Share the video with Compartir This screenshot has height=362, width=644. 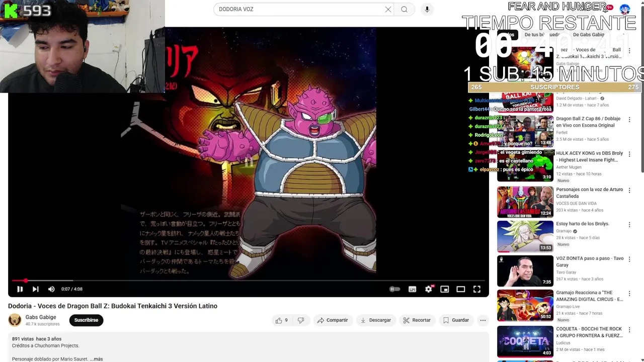click(333, 320)
